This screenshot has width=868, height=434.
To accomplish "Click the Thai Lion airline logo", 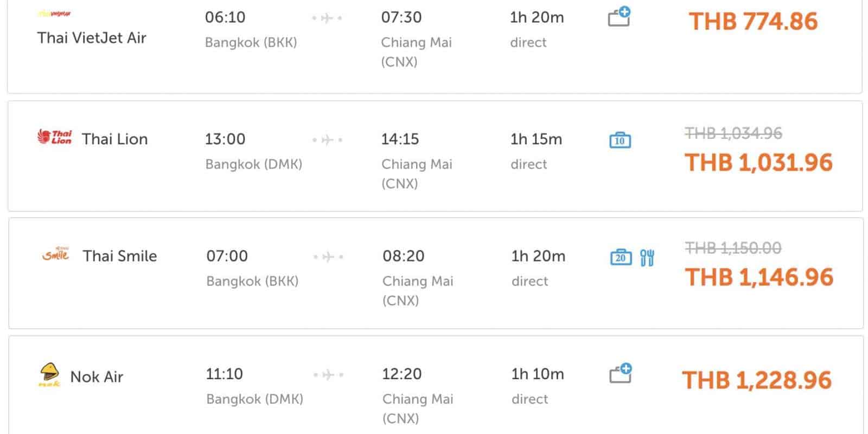I will (x=54, y=137).
